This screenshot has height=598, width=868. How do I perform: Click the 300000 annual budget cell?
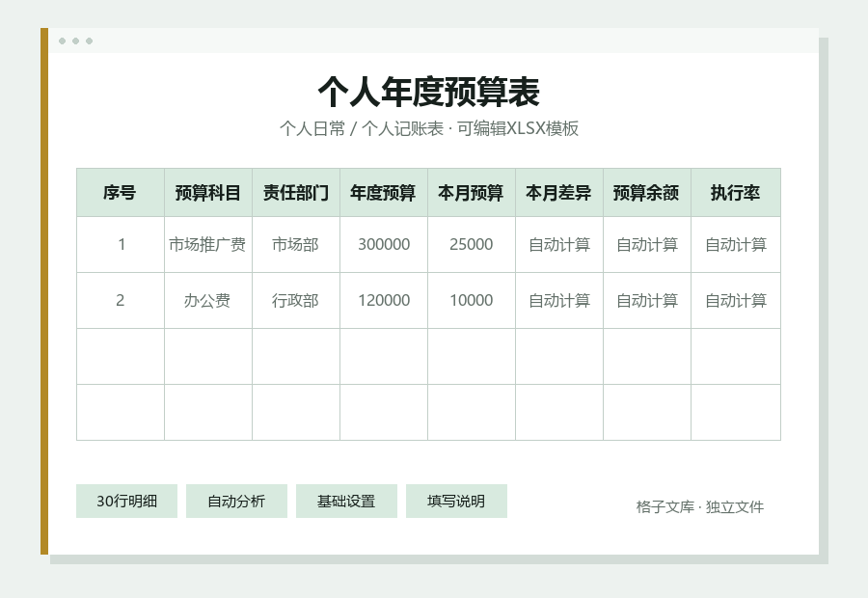384,244
